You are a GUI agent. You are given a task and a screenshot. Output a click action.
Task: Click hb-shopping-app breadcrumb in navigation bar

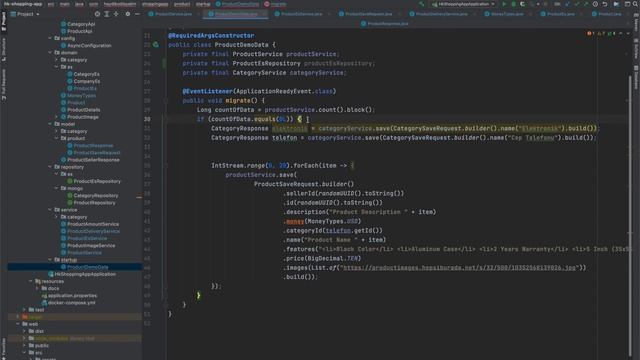click(x=23, y=4)
